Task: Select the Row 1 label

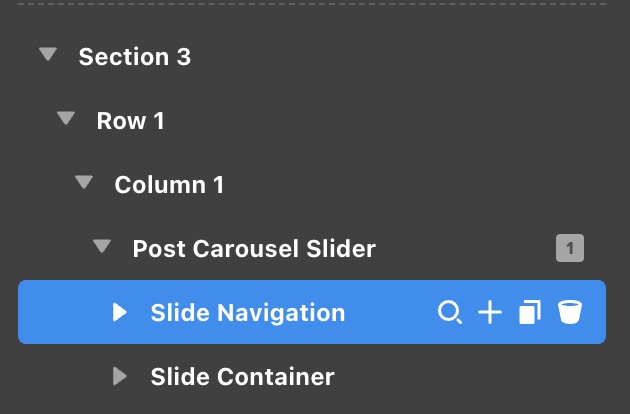Action: (x=130, y=120)
